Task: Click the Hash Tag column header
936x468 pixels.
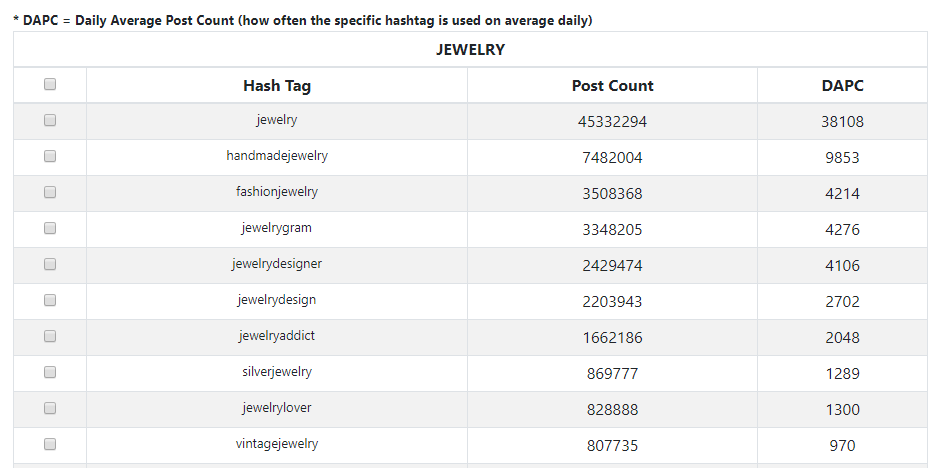Action: click(x=277, y=86)
